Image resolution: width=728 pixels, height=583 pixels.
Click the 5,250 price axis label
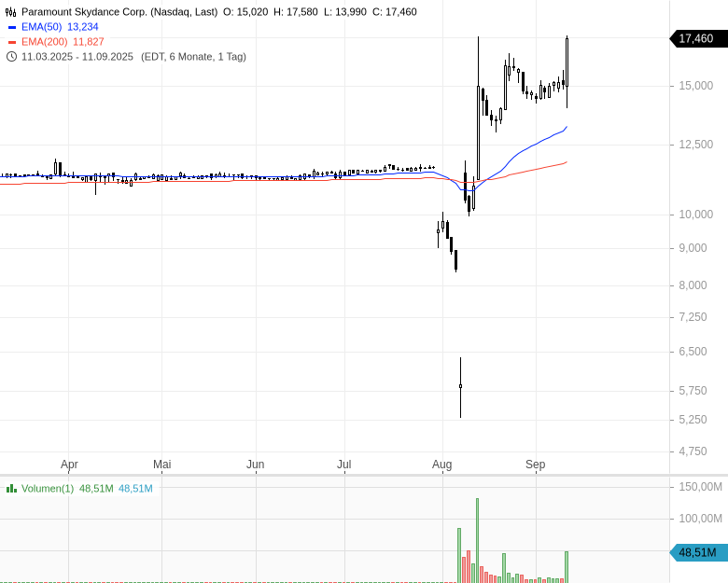coord(693,420)
